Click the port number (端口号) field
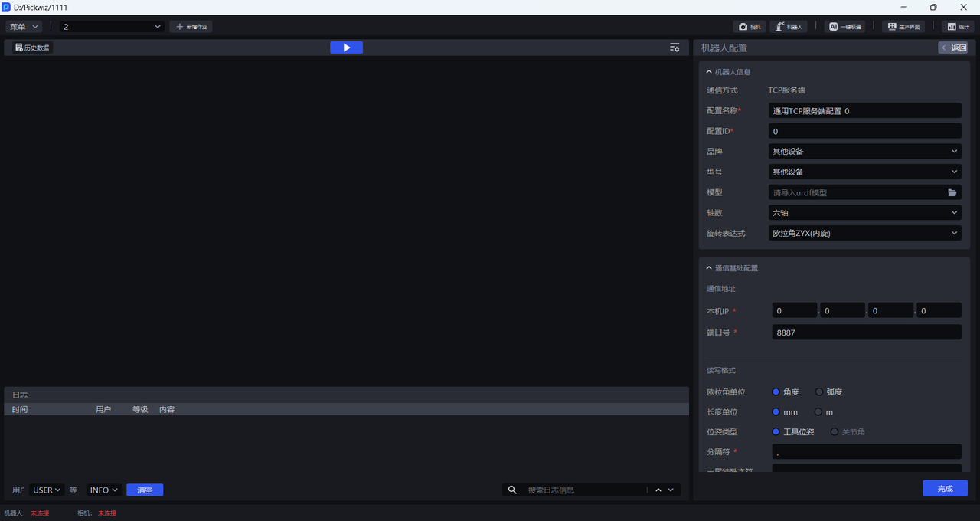Viewport: 980px width, 521px height. click(865, 333)
